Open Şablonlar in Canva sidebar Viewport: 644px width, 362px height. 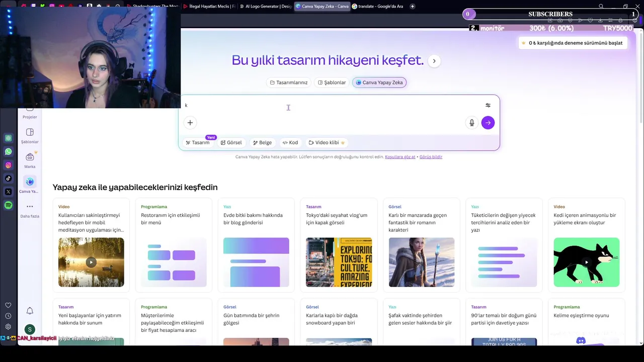(30, 136)
